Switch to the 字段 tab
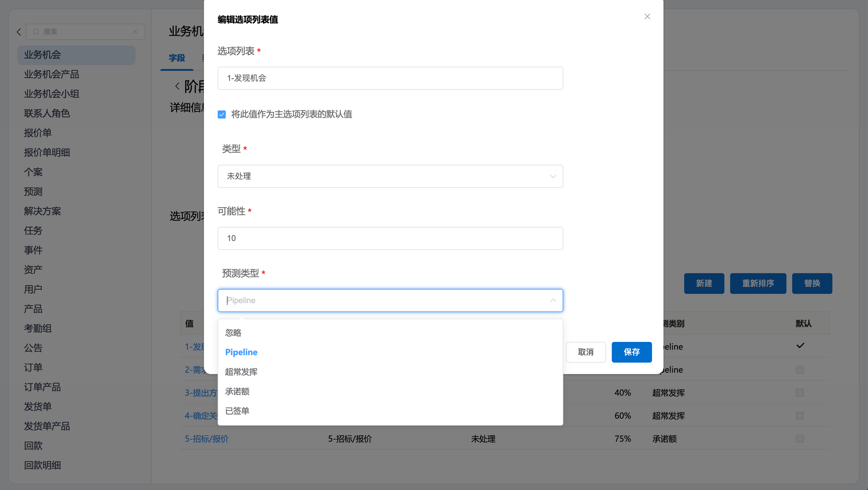 (x=177, y=58)
